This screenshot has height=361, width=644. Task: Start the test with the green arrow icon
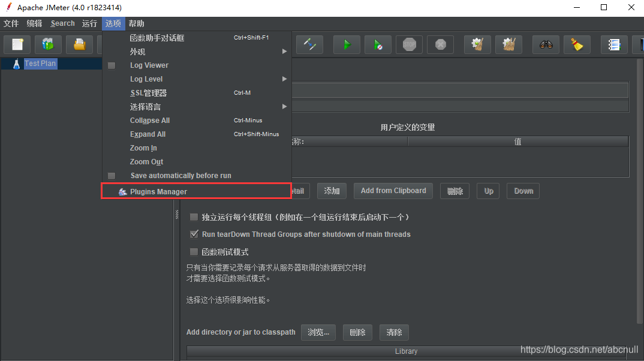[347, 44]
